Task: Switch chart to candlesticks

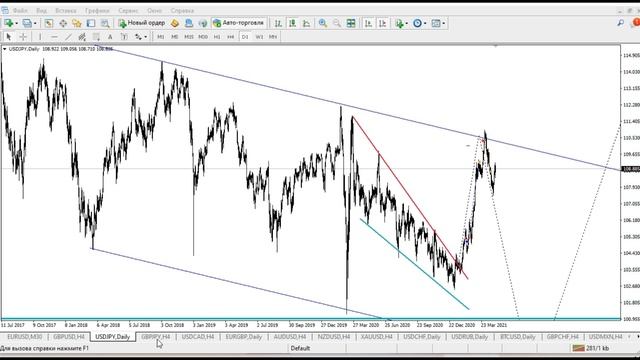Action: click(x=292, y=23)
